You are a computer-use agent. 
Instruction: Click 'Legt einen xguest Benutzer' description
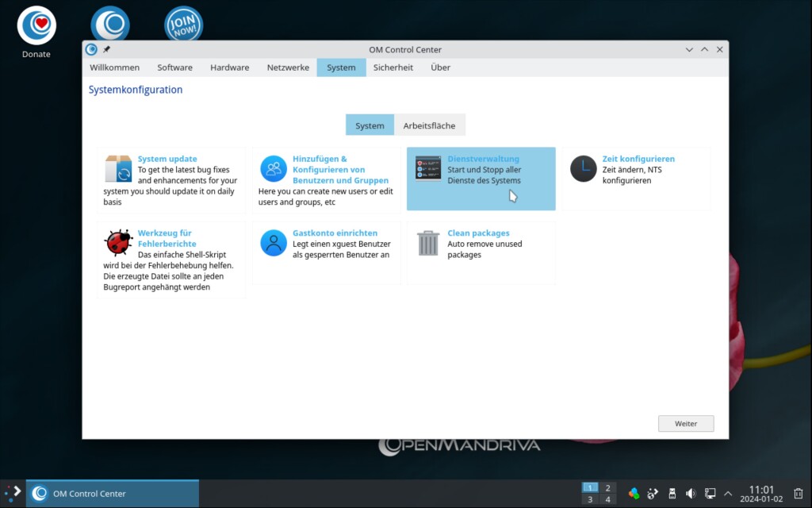[x=341, y=249]
